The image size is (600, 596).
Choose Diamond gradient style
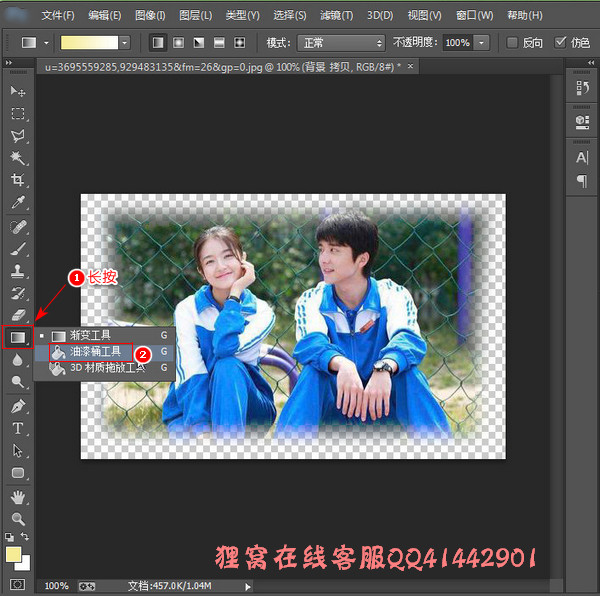[x=240, y=42]
